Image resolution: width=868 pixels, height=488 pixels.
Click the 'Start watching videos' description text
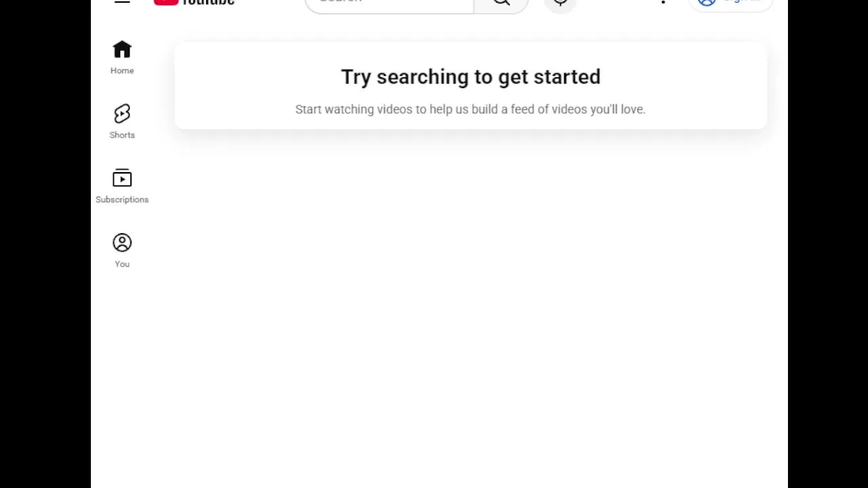(x=471, y=109)
